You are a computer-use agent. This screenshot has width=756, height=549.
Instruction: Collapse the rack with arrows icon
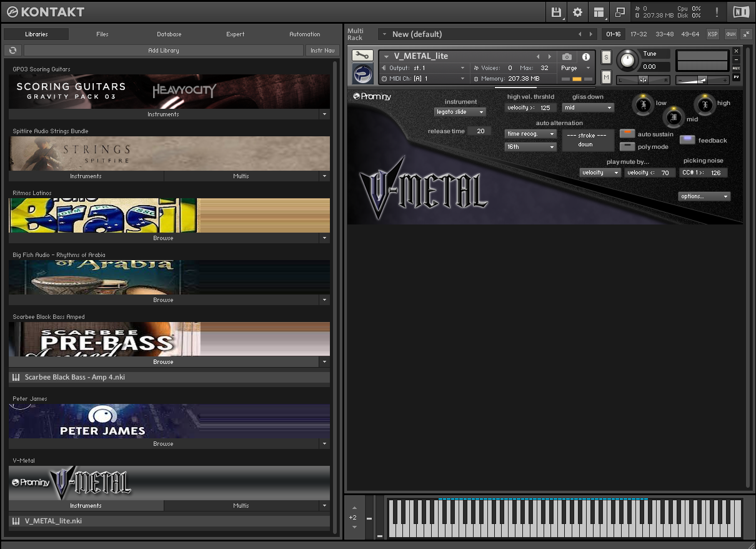(x=746, y=34)
